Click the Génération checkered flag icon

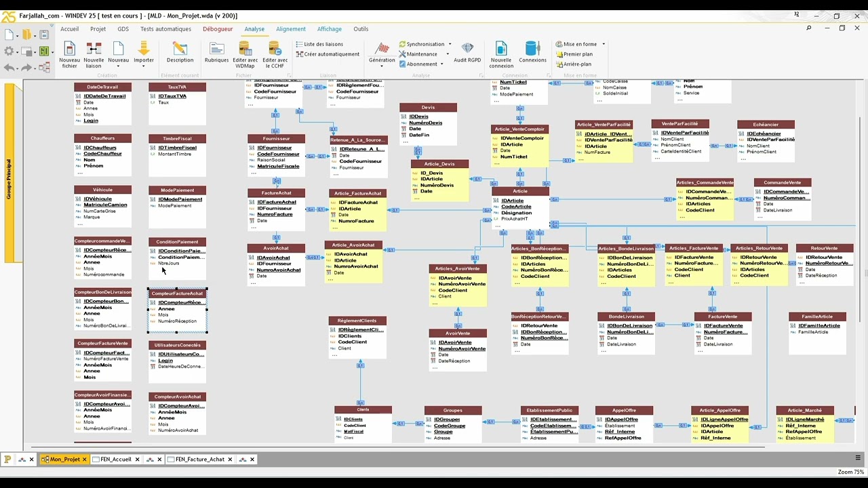[382, 49]
